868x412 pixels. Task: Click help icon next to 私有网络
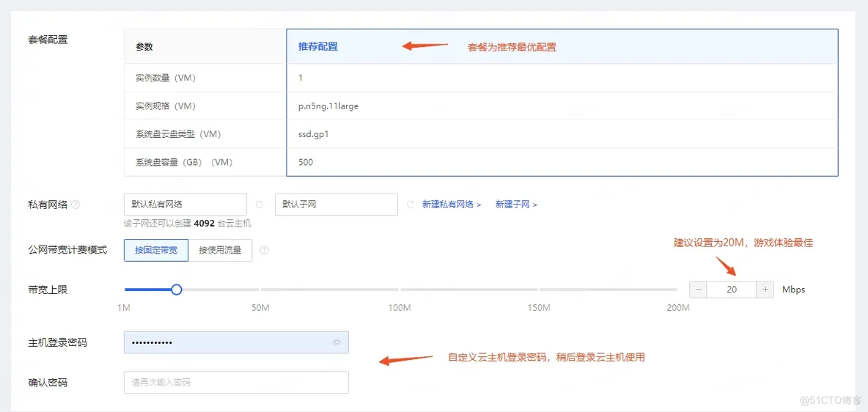point(76,205)
